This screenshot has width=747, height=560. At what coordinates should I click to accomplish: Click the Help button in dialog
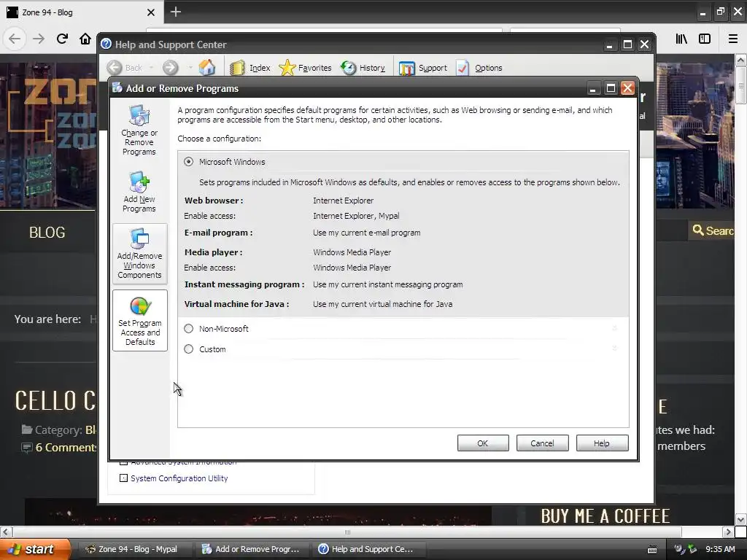[602, 443]
